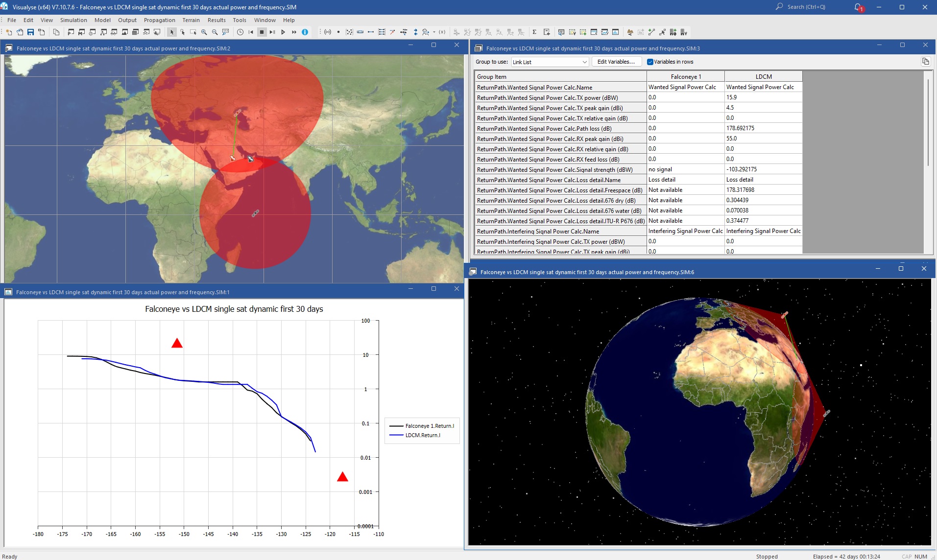This screenshot has height=560, width=937.
Task: Expand the dropdown arrow beside the satellite toolbar icon
Action: point(434,32)
